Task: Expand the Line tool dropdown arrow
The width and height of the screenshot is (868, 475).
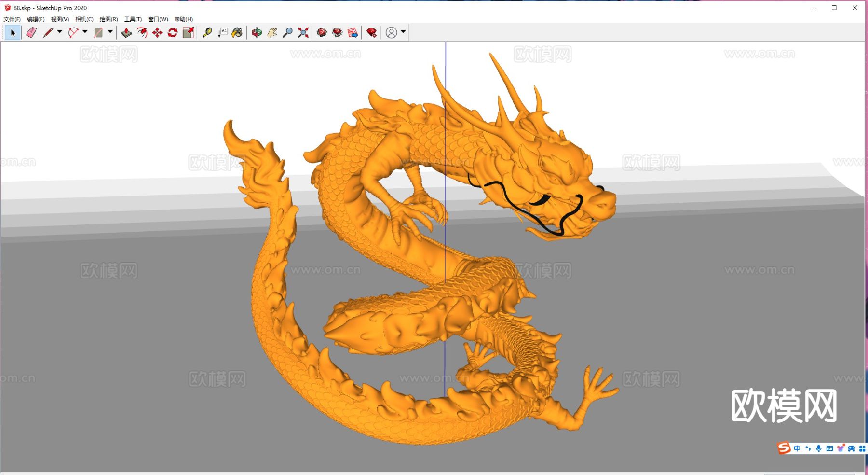Action: [60, 32]
